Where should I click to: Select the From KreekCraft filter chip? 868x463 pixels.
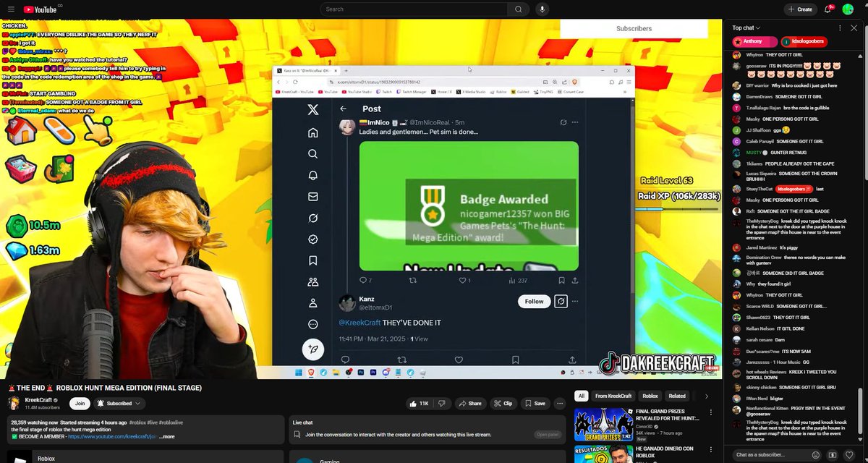click(x=613, y=396)
